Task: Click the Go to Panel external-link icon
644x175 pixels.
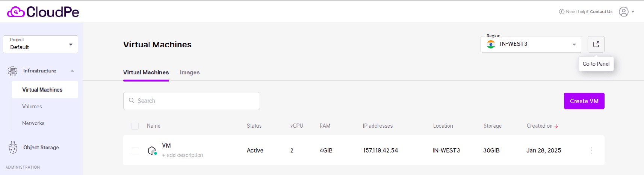Action: click(596, 44)
